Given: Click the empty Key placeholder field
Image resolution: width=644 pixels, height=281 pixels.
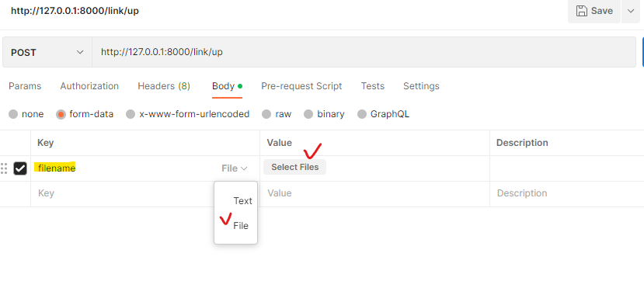Looking at the screenshot, I should point(123,193).
